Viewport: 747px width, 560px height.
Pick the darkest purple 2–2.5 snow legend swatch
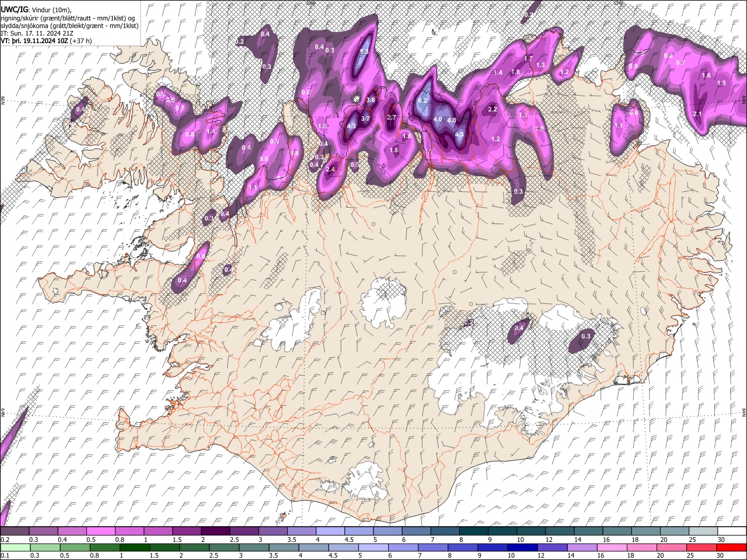click(x=215, y=531)
